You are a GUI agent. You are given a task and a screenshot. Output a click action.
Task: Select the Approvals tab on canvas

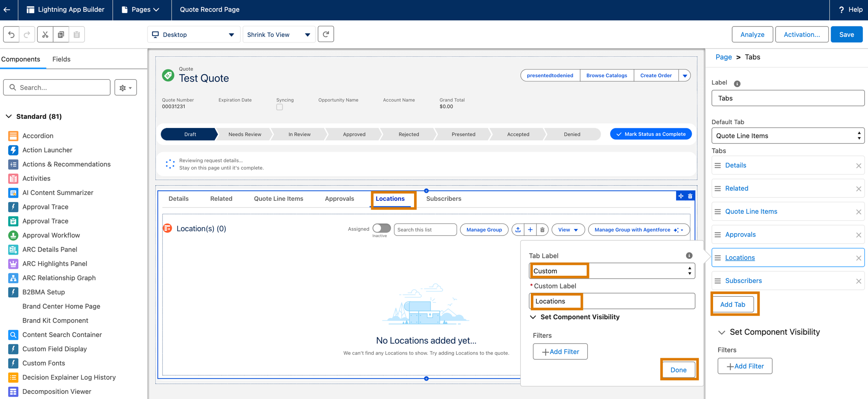339,199
